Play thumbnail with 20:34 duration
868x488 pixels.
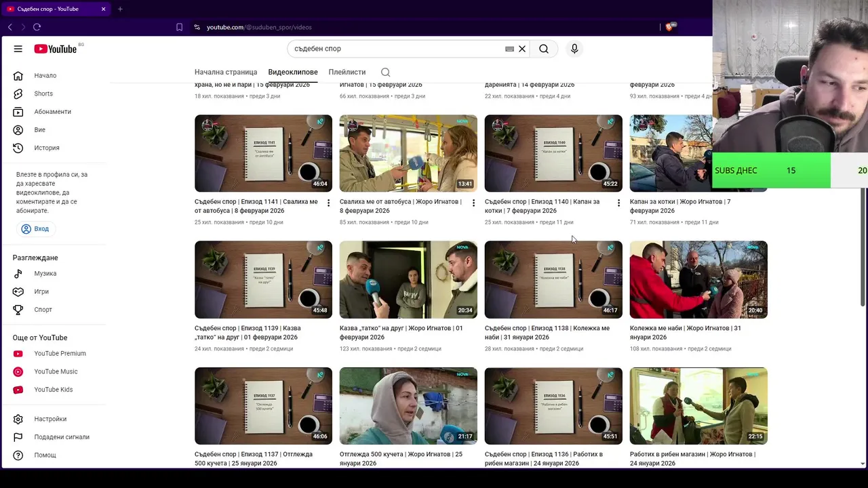click(408, 279)
